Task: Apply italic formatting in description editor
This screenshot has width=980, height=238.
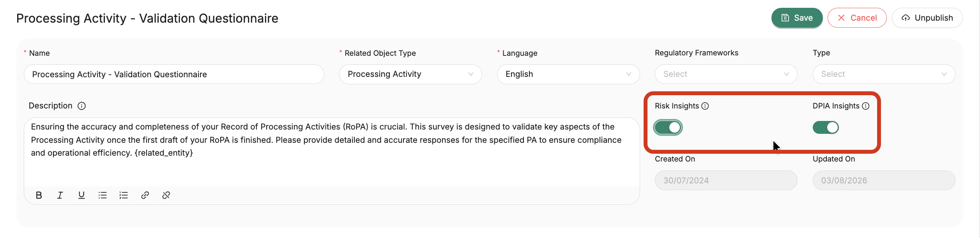Action: pos(60,195)
